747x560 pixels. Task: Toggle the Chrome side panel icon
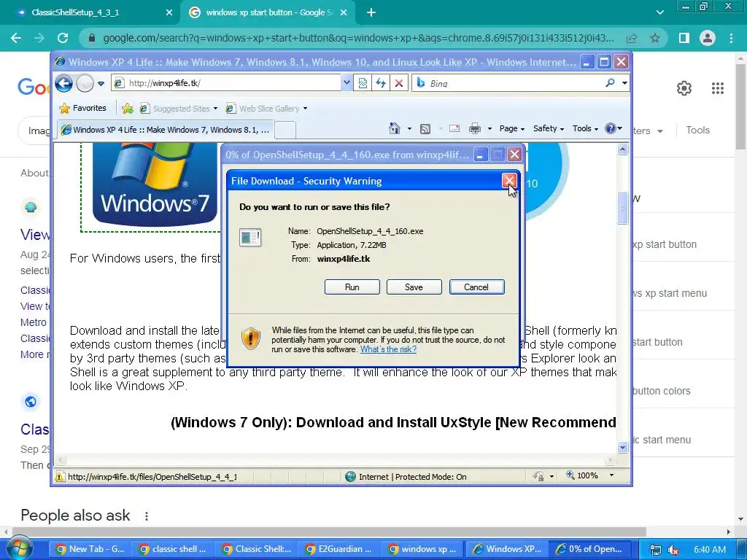click(x=684, y=38)
